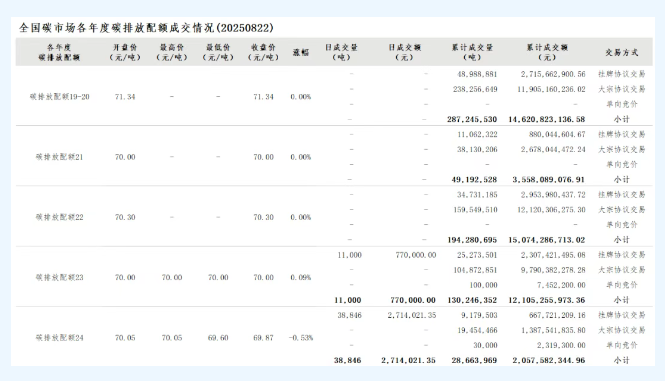Click cumulative volume 159,549,510
The width and height of the screenshot is (665, 381).
pos(475,210)
